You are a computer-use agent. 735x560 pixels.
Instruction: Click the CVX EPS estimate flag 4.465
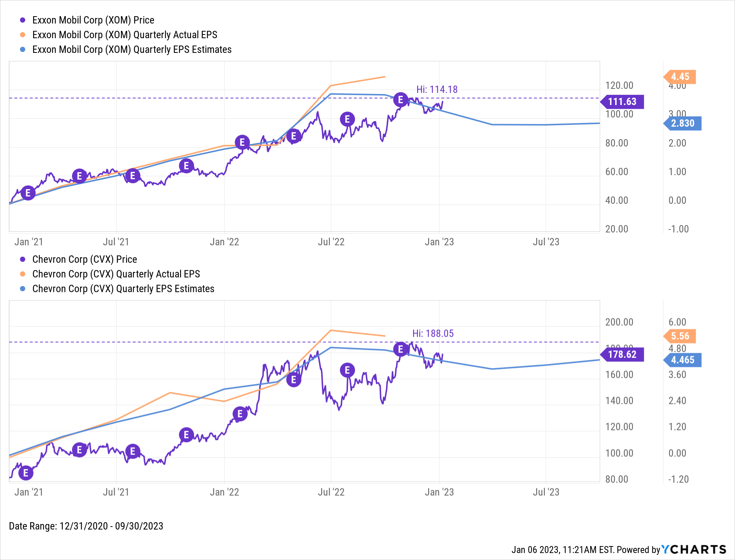tap(682, 360)
